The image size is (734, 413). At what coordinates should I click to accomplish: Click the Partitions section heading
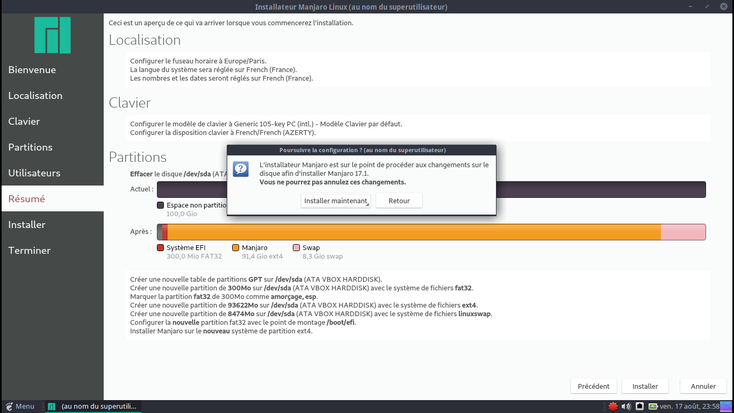(138, 157)
